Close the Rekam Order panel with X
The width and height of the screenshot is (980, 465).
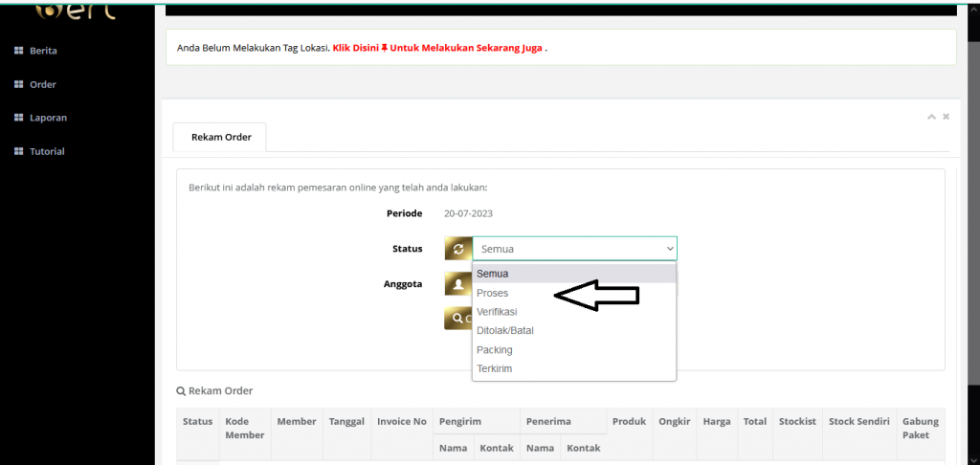(x=946, y=117)
